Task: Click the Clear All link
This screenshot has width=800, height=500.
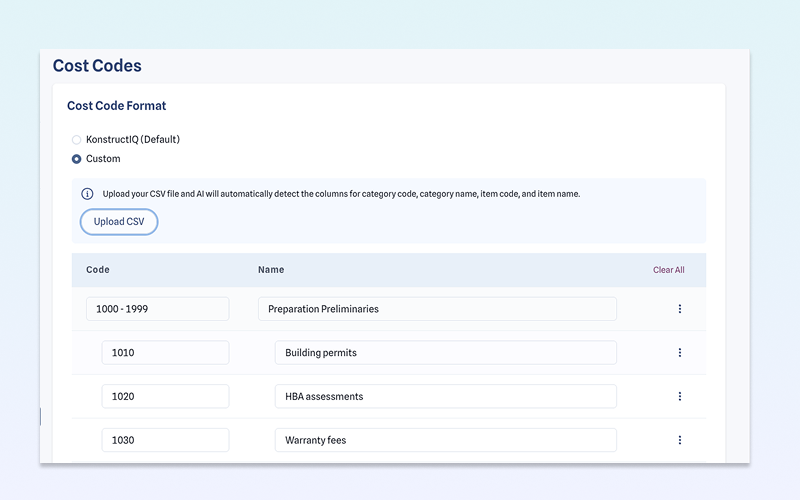Action: (668, 270)
